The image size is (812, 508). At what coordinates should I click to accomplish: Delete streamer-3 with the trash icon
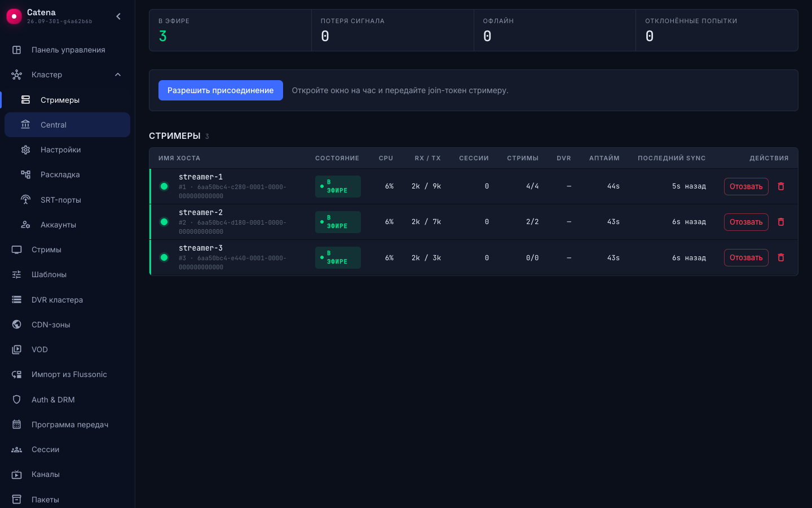(781, 257)
